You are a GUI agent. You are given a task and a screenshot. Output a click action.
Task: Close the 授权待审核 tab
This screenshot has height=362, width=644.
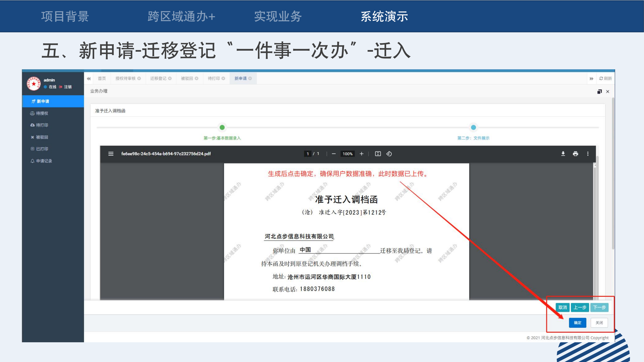[139, 78]
